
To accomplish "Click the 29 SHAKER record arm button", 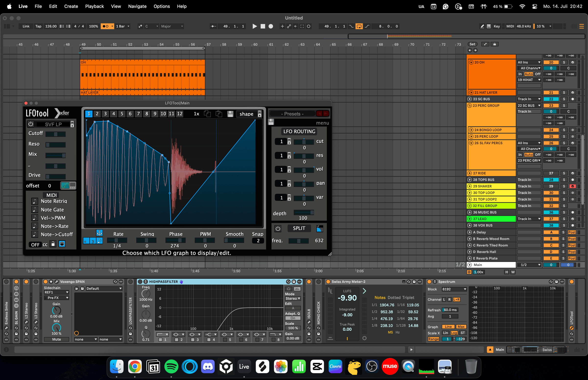I will [572, 186].
